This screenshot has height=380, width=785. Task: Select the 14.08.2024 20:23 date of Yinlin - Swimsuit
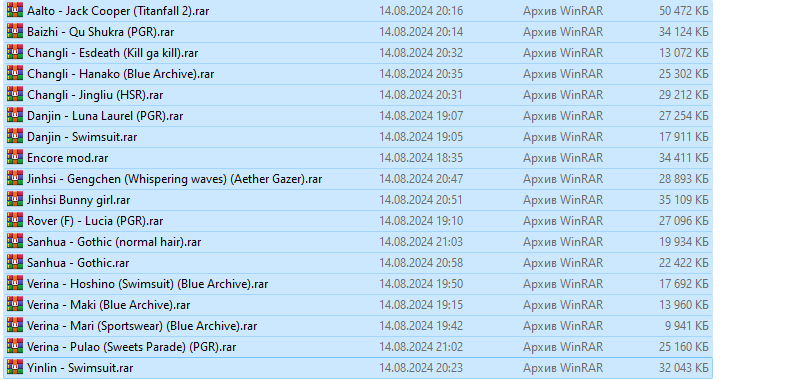coord(421,368)
